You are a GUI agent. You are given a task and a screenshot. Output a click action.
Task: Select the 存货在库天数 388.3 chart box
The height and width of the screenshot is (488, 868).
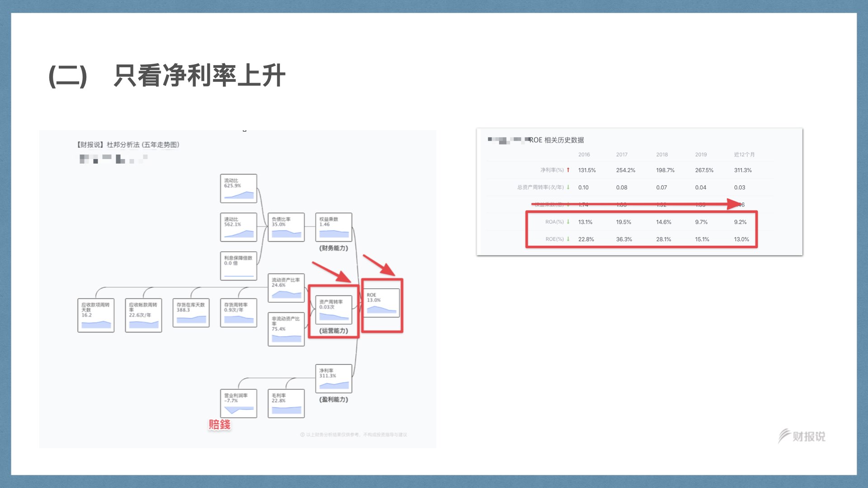(191, 313)
